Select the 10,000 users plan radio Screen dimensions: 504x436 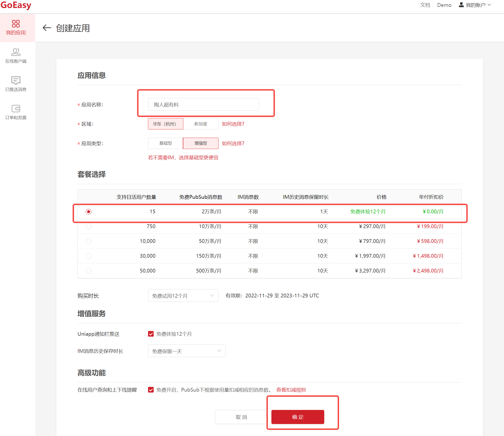(x=89, y=241)
